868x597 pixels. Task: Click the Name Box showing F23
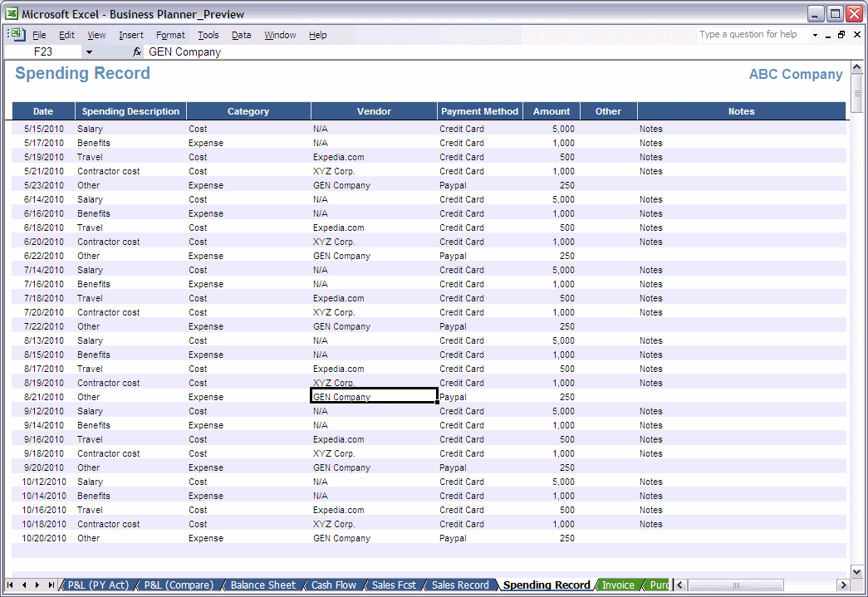[43, 52]
